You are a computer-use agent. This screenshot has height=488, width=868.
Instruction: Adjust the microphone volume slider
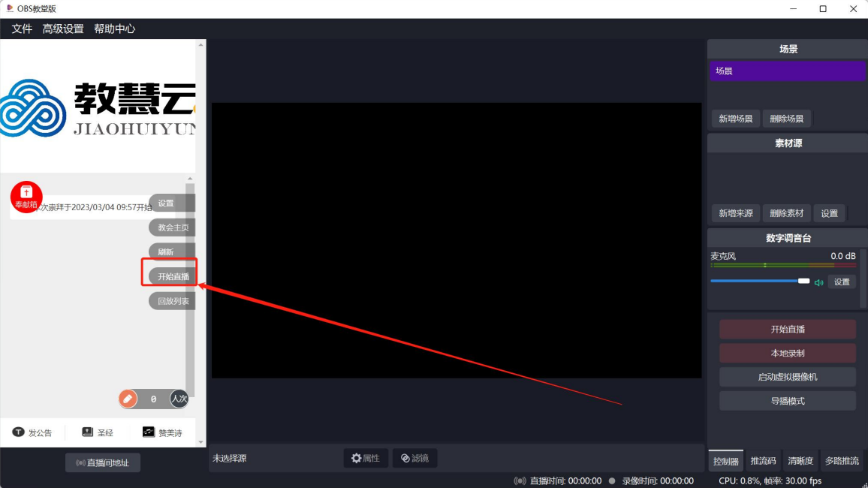point(760,281)
